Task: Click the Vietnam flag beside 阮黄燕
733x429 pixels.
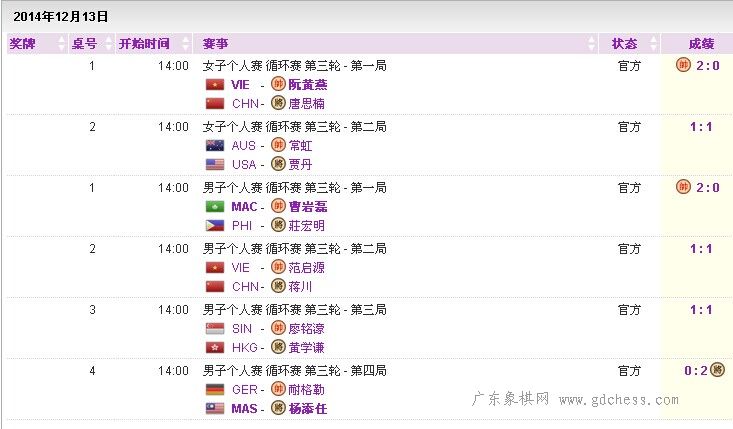Action: (214, 85)
